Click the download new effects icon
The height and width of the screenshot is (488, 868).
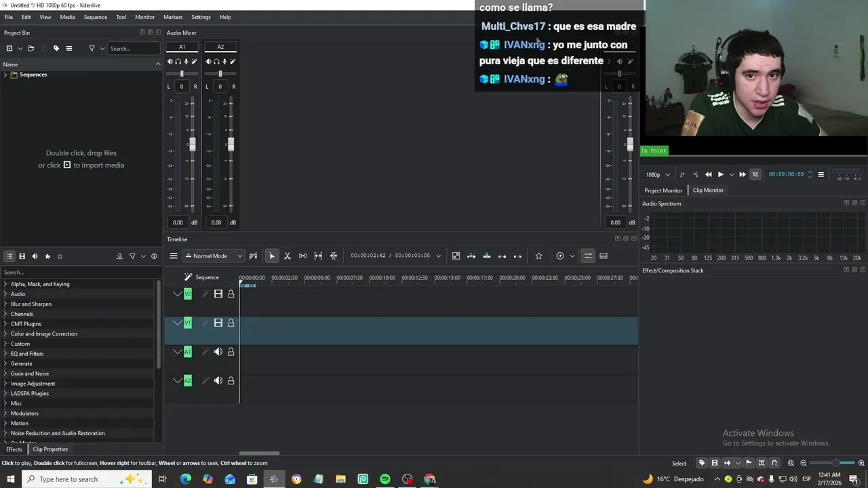coord(119,256)
